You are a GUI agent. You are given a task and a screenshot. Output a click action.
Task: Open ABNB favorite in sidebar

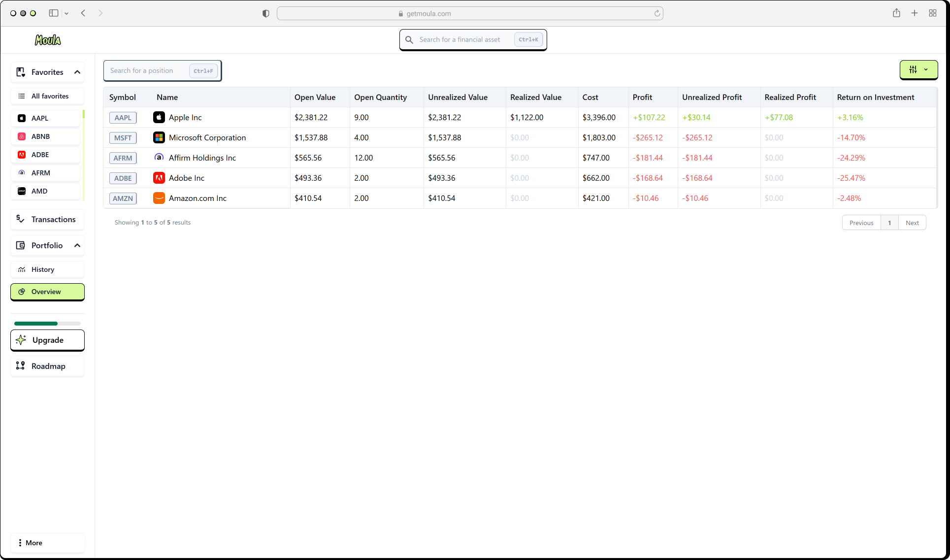(x=45, y=136)
